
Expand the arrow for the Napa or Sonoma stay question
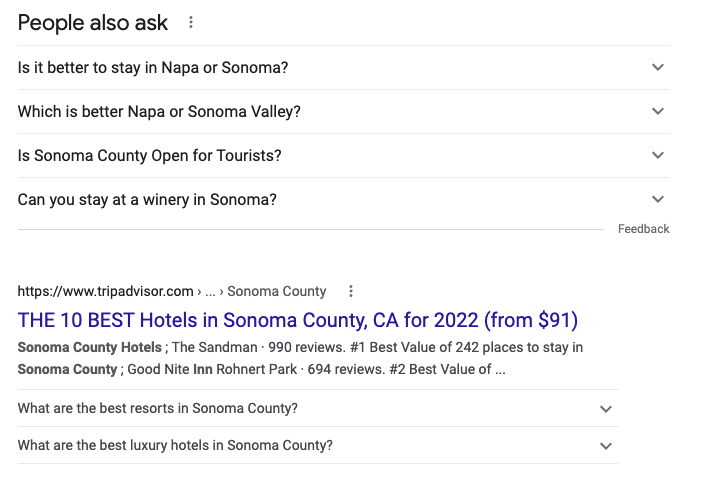tap(657, 68)
